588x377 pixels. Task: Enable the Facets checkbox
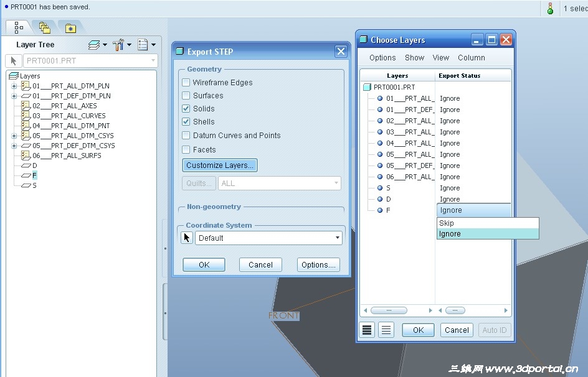click(x=186, y=150)
